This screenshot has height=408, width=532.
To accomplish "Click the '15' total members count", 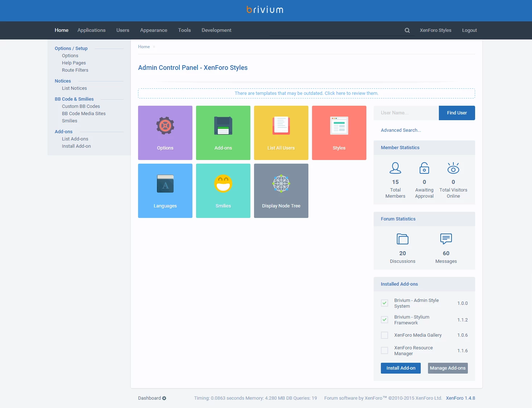I will coord(395,182).
